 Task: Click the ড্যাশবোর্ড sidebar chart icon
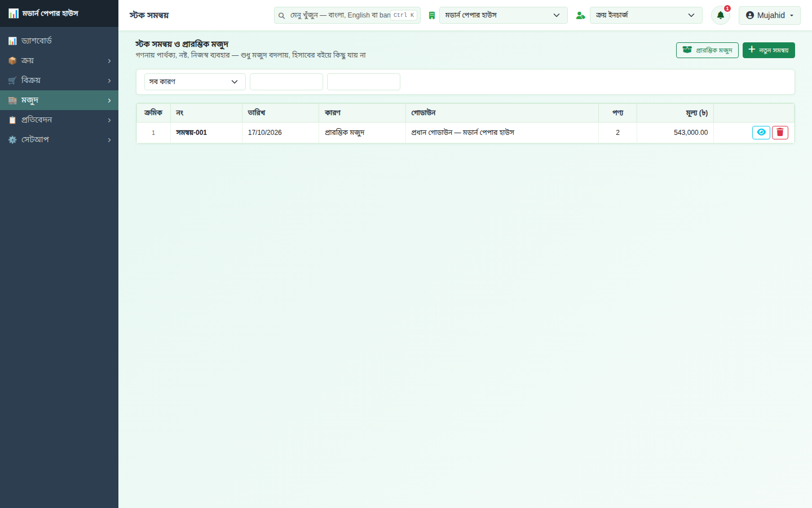[x=12, y=41]
